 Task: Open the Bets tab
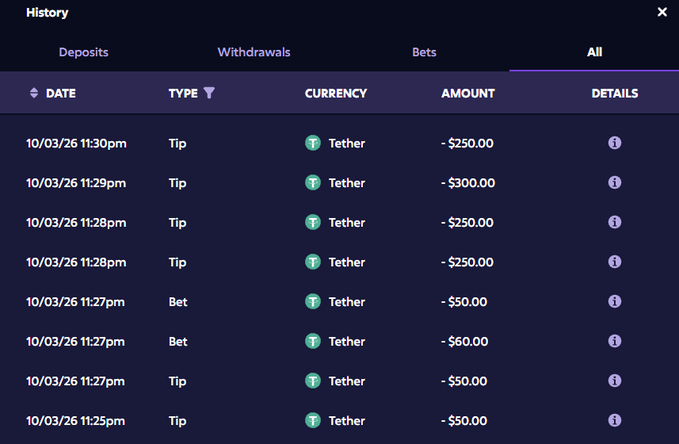coord(424,52)
